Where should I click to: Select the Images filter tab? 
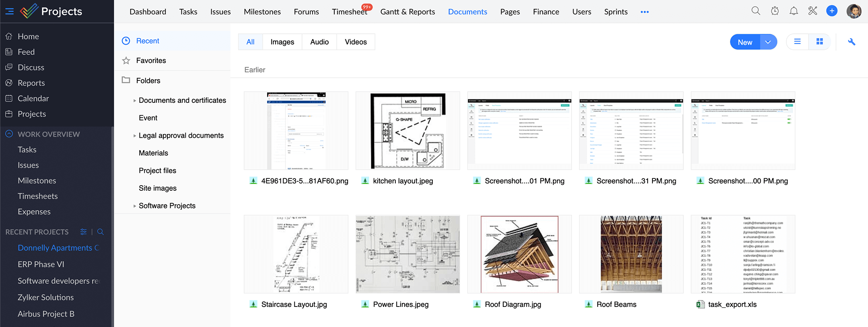pyautogui.click(x=282, y=42)
